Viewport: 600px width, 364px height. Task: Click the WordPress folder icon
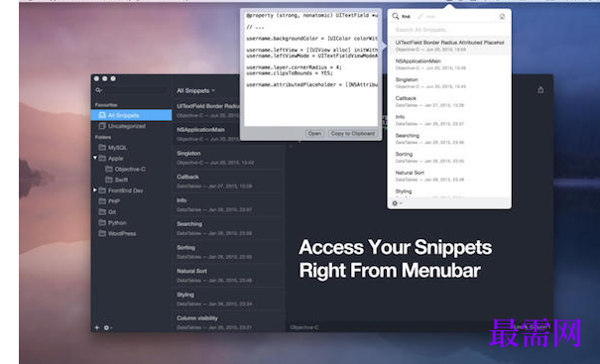point(102,233)
